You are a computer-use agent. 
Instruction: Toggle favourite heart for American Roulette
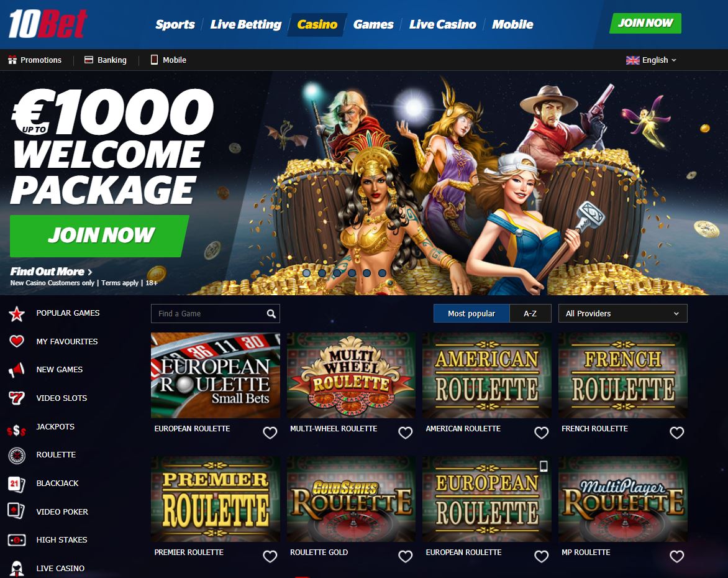click(542, 433)
